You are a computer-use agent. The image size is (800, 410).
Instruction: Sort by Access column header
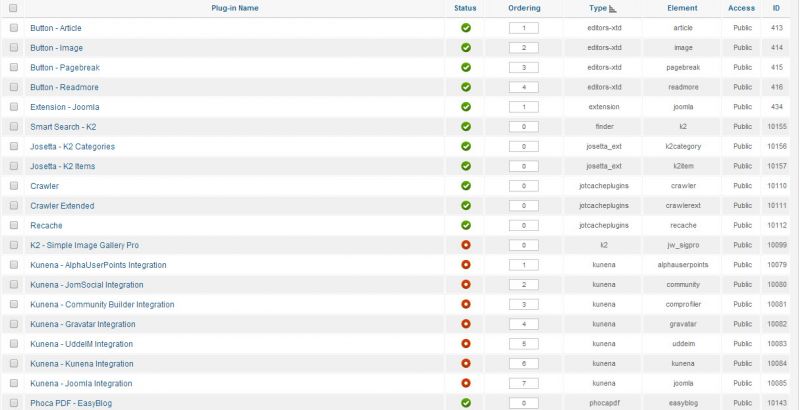(x=741, y=8)
